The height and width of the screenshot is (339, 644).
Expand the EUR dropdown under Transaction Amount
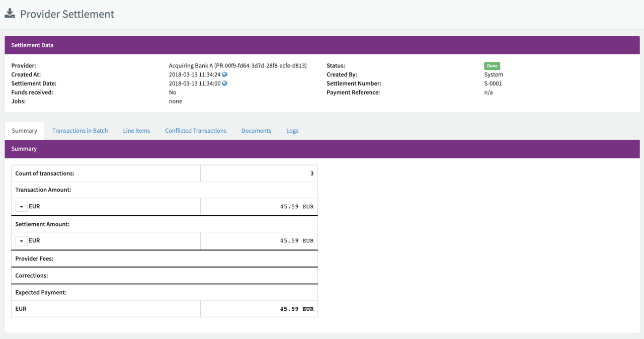[22, 207]
